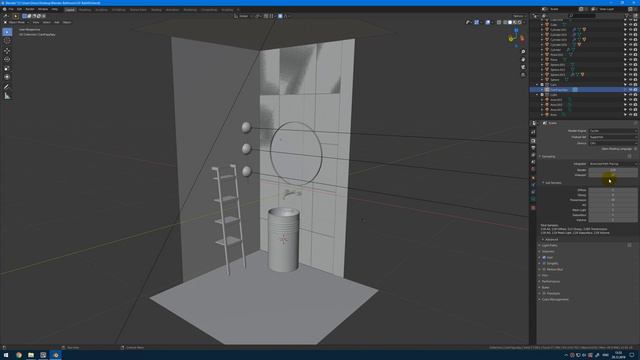This screenshot has width=640, height=360.
Task: Open the Windows Start button
Action: tap(6, 355)
